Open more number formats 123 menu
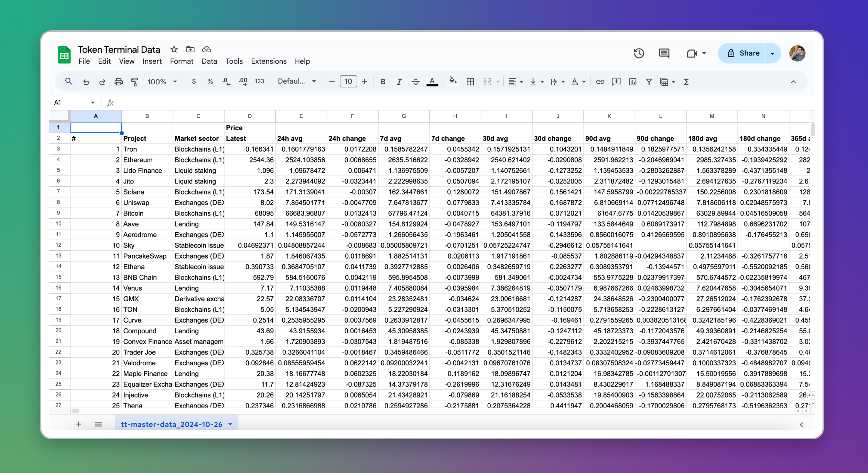The width and height of the screenshot is (868, 473). coord(259,82)
